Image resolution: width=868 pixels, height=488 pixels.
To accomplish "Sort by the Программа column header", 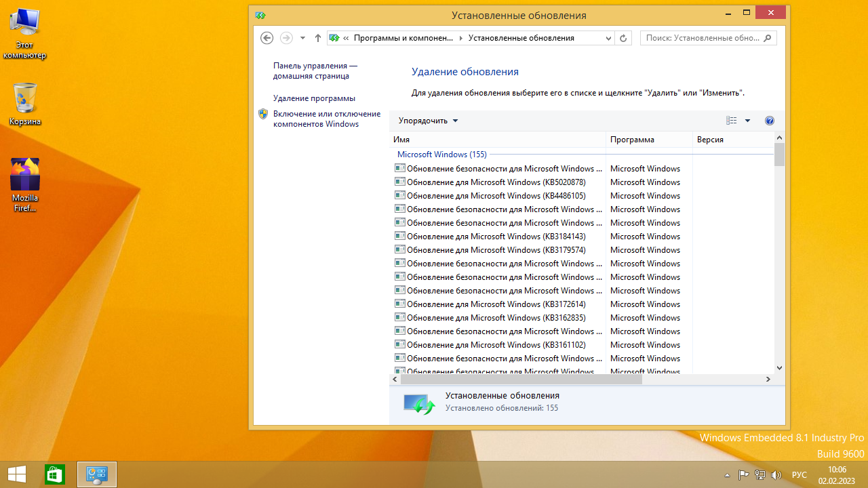I will tap(649, 140).
